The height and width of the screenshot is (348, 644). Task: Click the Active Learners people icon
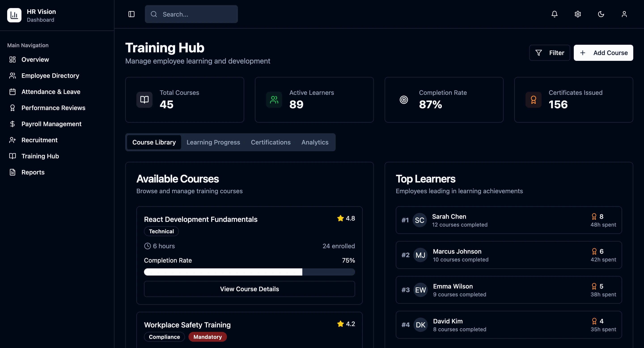(x=274, y=100)
